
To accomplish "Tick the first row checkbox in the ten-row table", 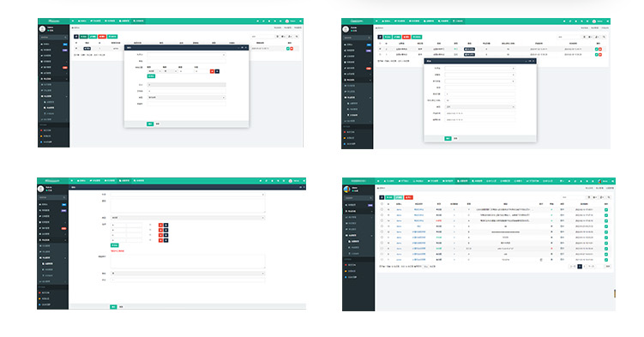I will 382,210.
